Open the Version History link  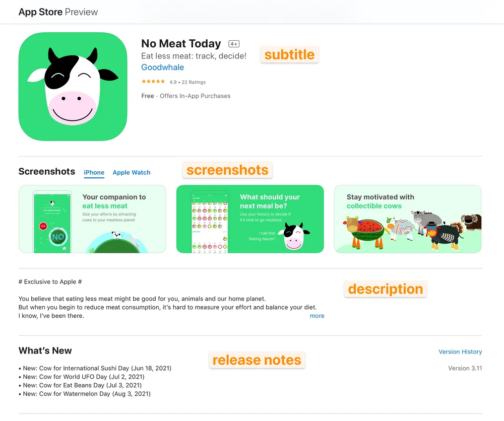(x=460, y=352)
